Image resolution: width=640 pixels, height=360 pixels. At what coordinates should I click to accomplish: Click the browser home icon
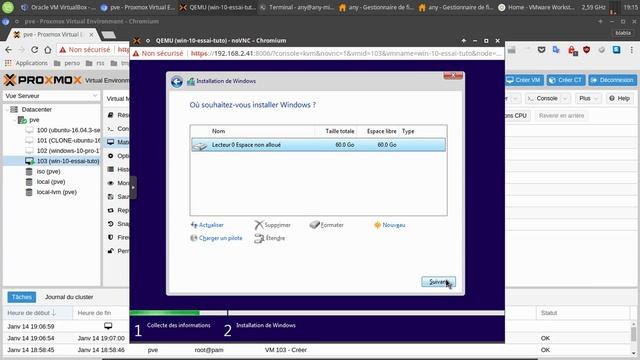tap(48, 50)
